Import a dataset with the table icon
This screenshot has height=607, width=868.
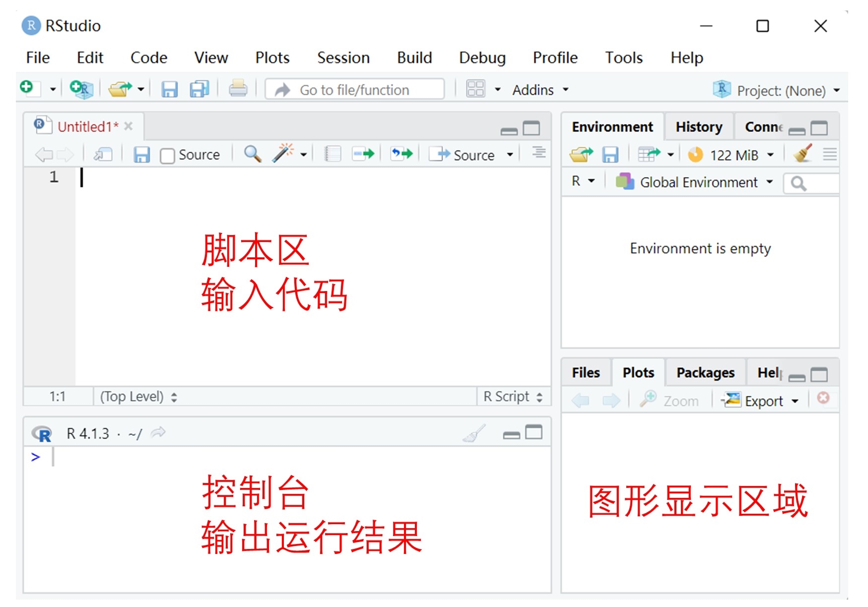click(649, 155)
